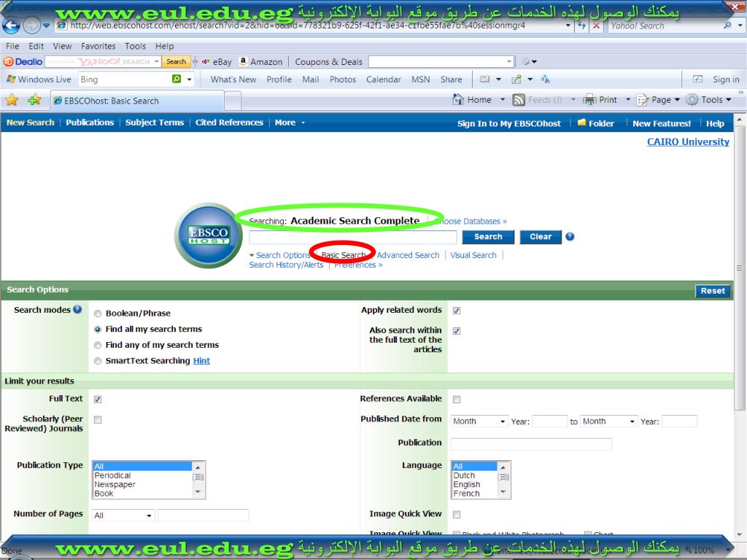The image size is (747, 560).
Task: Click the Feeds RSS icon
Action: [519, 99]
